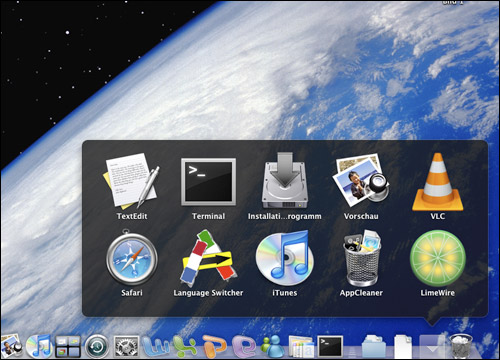Image resolution: width=500 pixels, height=360 pixels.
Task: Open the Installationsprogramm hard-drive installer icon
Action: click(x=284, y=181)
